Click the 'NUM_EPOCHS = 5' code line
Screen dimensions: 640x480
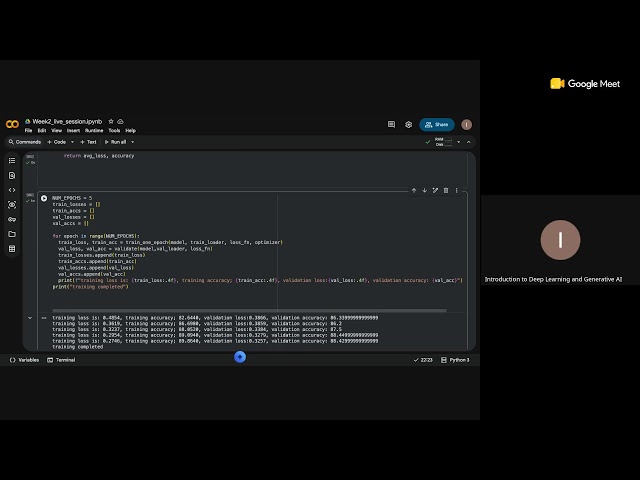click(72, 198)
